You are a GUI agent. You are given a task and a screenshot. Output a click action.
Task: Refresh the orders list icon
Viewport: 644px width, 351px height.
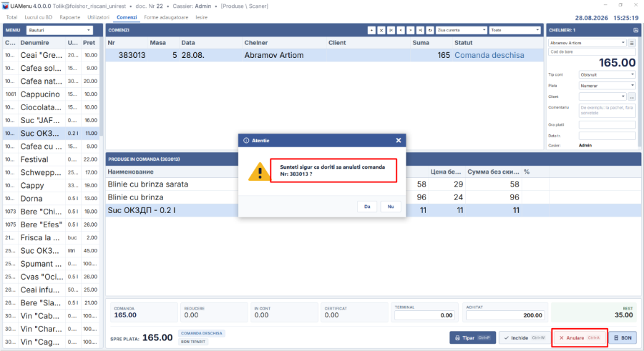pos(430,30)
